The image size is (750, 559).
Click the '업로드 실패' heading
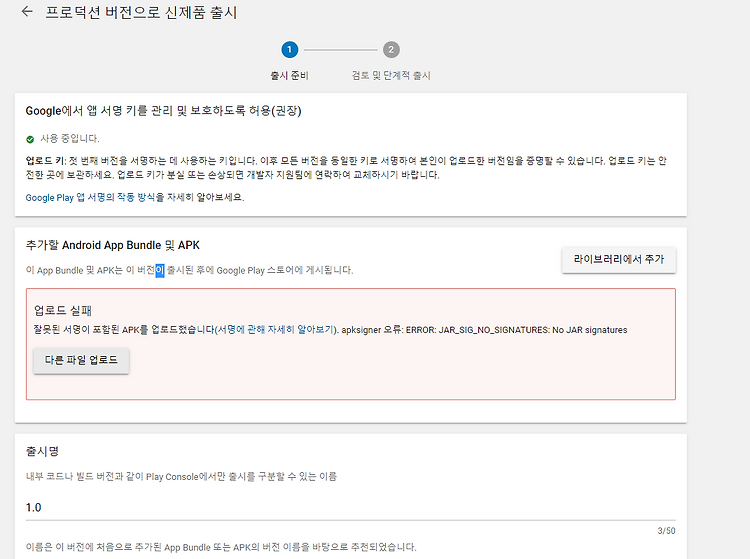pos(63,310)
